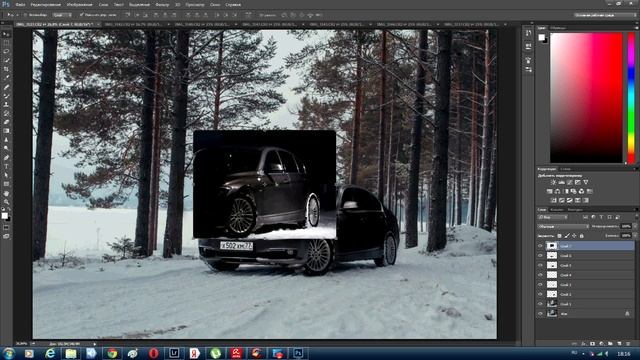Hide layer Слой 2
Viewport: 640px width, 360px height.
point(540,294)
